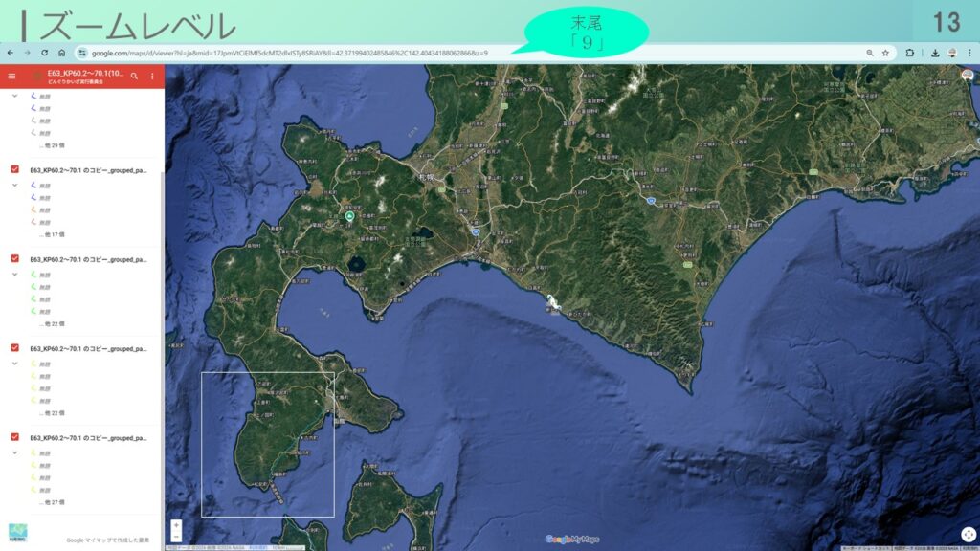The height and width of the screenshot is (551, 980).
Task: Switch basemap using the thumbnail at sidebar bottom
Action: click(18, 534)
